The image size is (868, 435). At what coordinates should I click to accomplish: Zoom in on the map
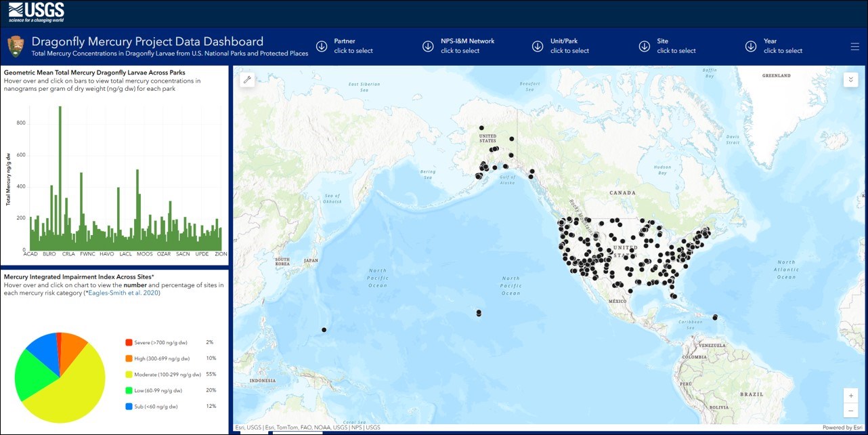850,395
